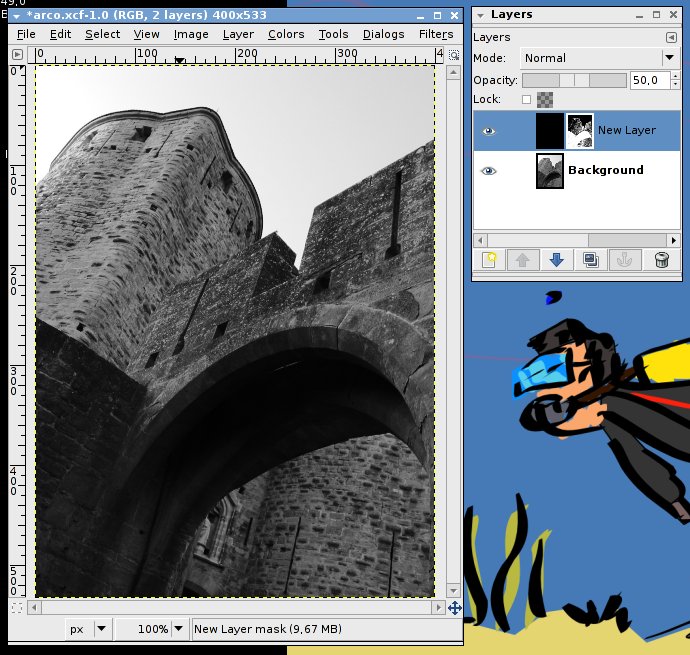Click the opacity value field showing 50,0
The width and height of the screenshot is (690, 655).
pos(650,81)
